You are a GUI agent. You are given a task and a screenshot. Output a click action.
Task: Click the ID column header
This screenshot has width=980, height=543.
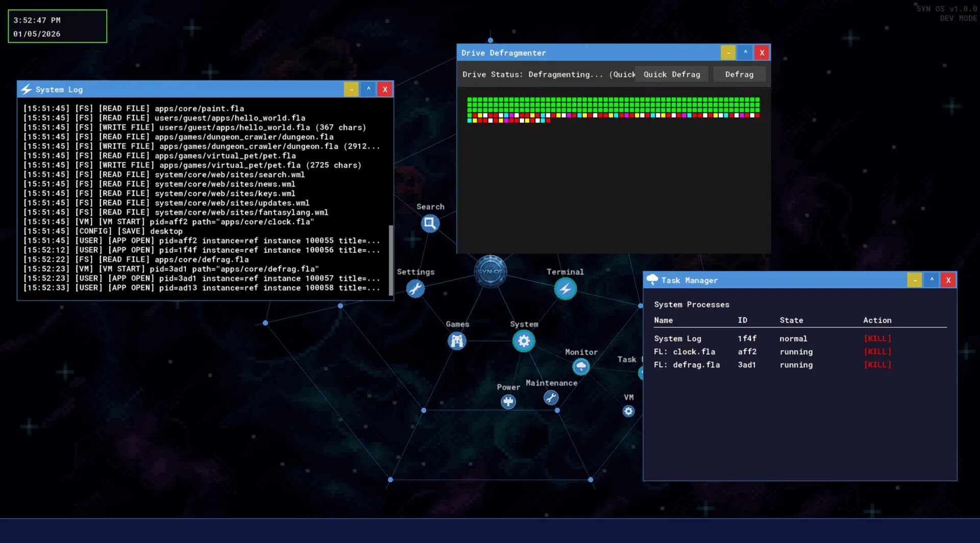tap(742, 320)
